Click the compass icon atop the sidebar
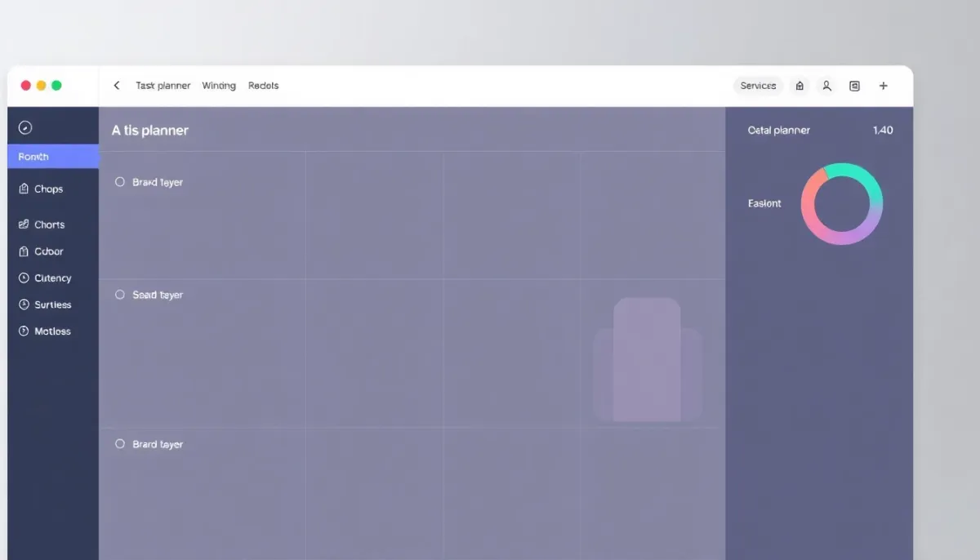 [x=24, y=127]
